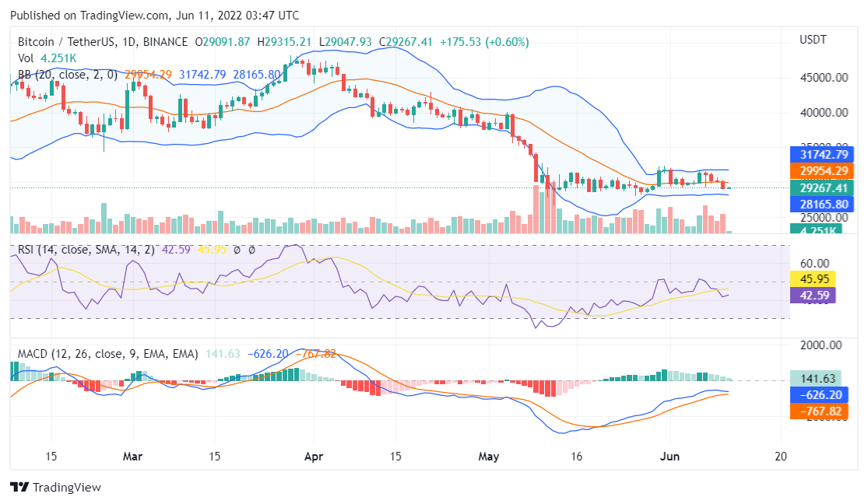Click the 45000.00 price axis label
This screenshot has width=868, height=504.
[x=824, y=78]
